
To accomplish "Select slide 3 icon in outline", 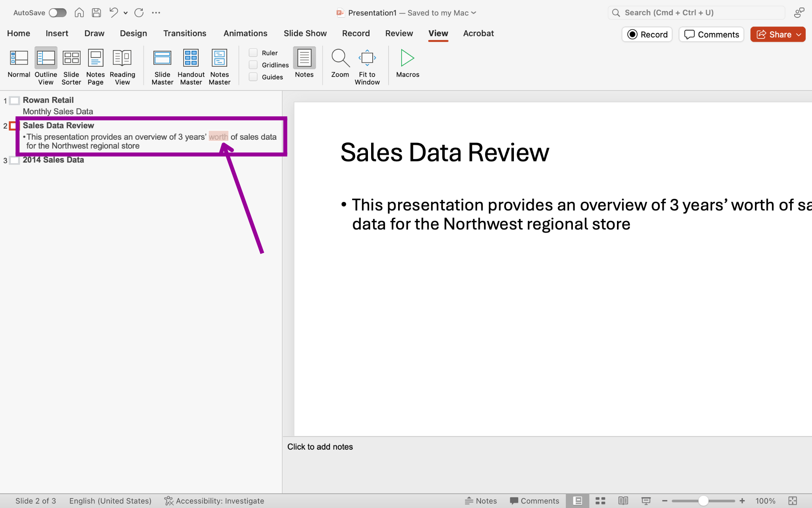I will [14, 160].
